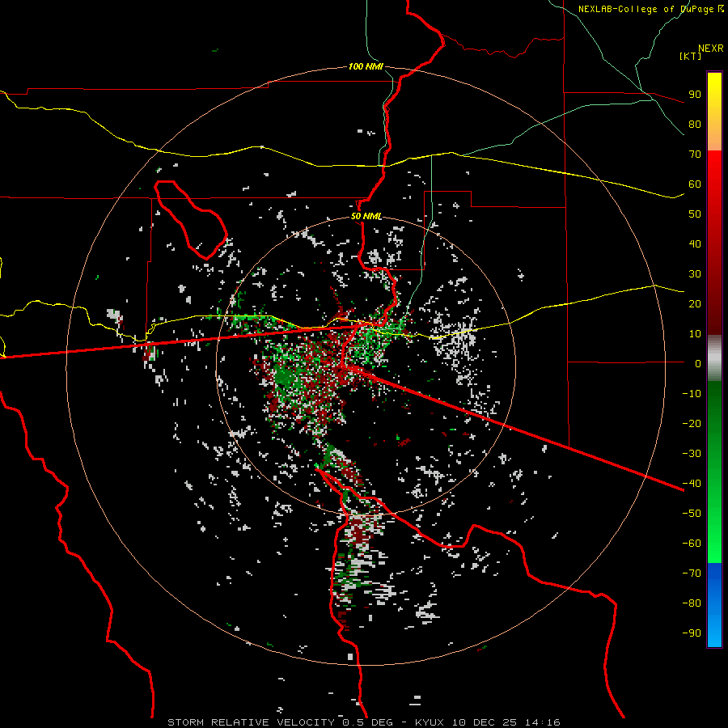Click the 90 value on the velocity scale
This screenshot has height=728, width=728.
point(695,95)
